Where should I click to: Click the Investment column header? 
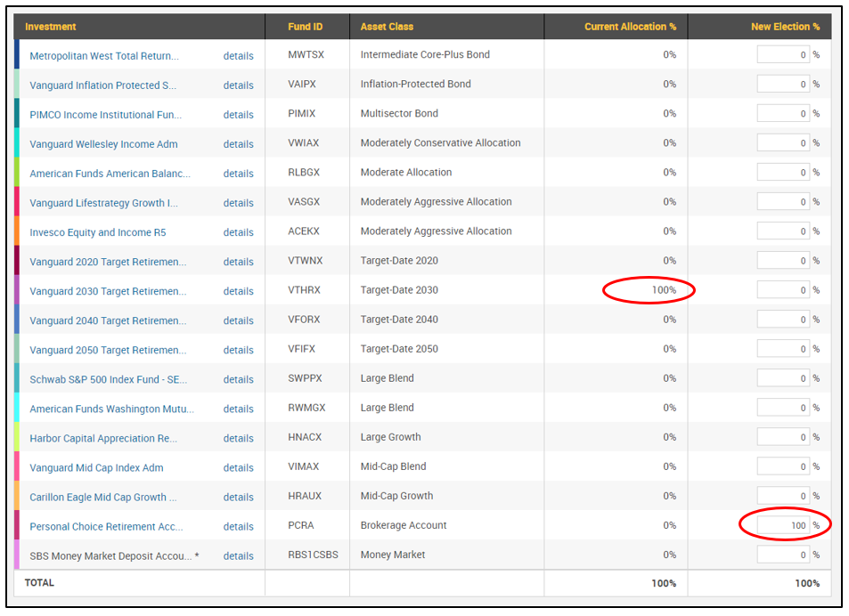pos(51,27)
